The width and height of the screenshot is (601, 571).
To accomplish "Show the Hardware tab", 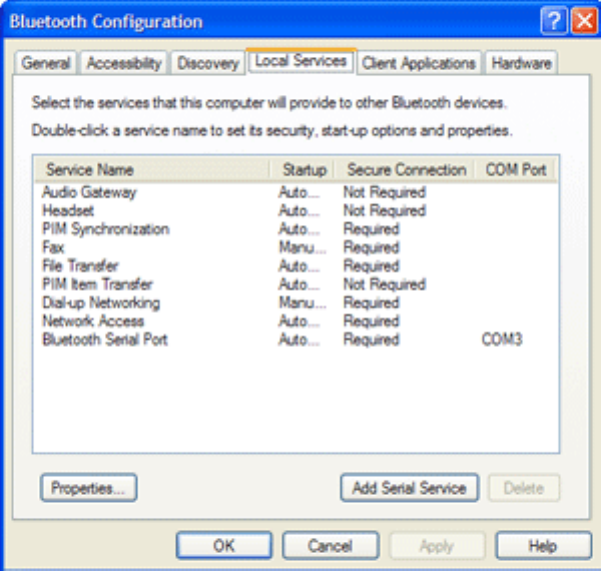I will [x=521, y=63].
